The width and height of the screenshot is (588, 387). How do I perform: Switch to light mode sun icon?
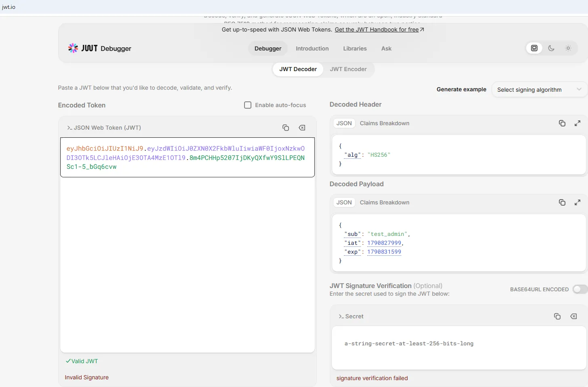[568, 48]
